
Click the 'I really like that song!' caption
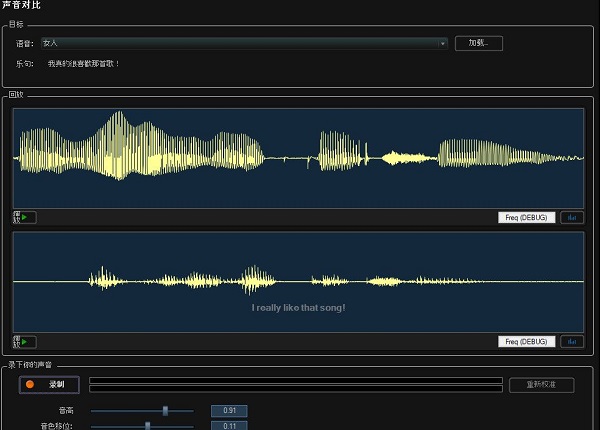point(298,307)
